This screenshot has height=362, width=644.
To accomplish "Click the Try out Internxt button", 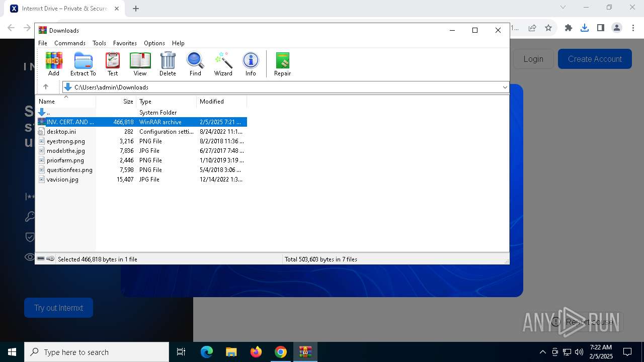I will (58, 308).
